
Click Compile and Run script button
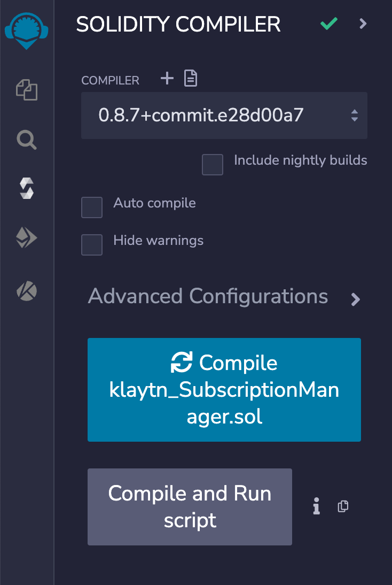190,506
